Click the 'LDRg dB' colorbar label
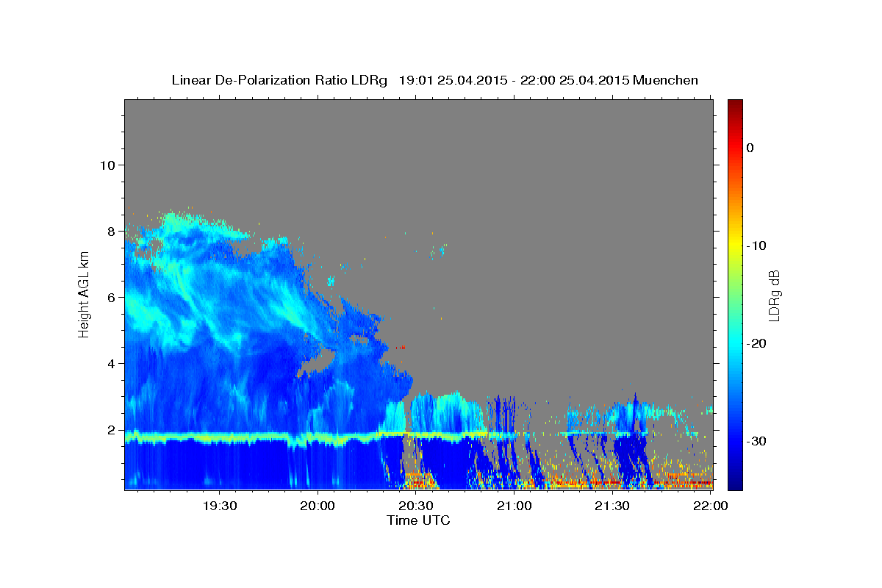This screenshot has width=882, height=588. tap(773, 295)
